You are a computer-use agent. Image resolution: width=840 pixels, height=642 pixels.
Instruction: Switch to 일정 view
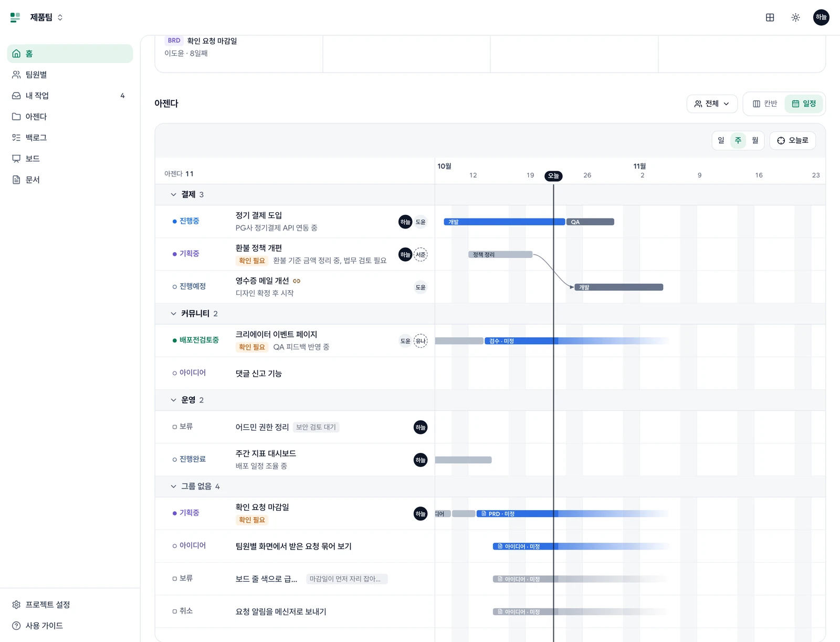(x=804, y=103)
